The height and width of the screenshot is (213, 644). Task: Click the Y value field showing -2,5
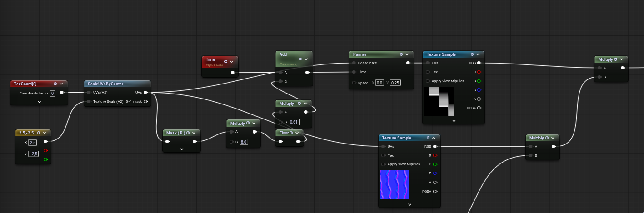33,154
